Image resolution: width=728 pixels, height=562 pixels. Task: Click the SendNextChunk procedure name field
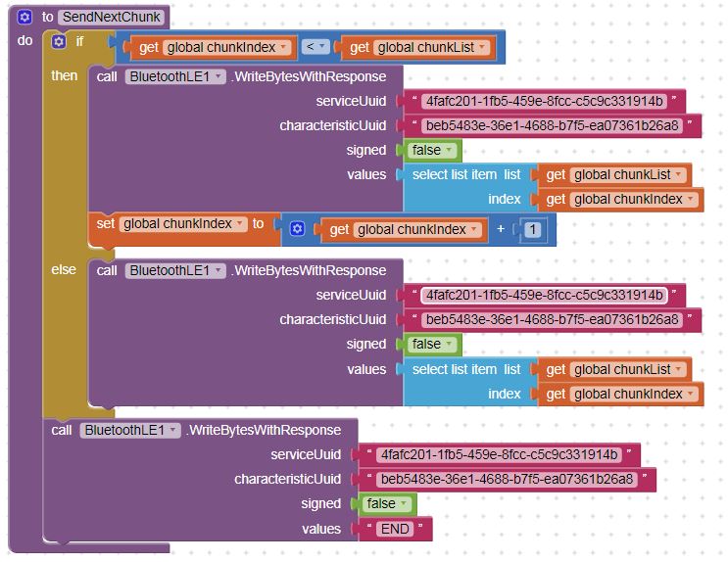point(112,18)
